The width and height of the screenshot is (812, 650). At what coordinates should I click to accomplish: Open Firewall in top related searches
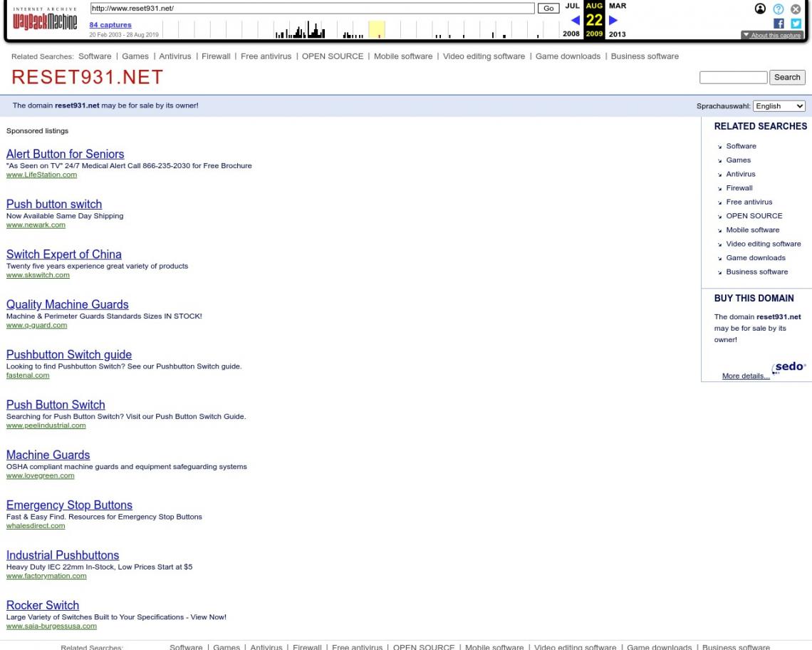click(x=216, y=56)
